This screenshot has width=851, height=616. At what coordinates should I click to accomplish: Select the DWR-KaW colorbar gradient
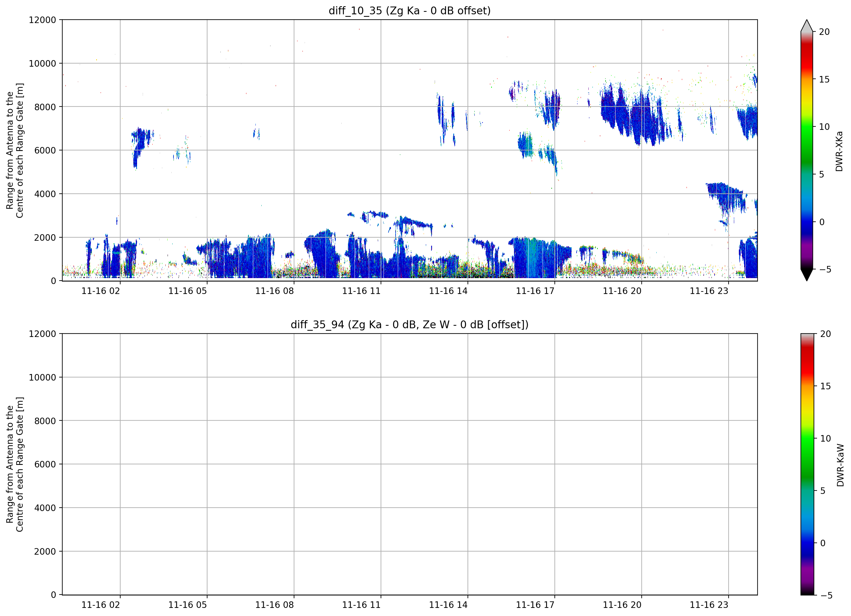pyautogui.click(x=807, y=464)
